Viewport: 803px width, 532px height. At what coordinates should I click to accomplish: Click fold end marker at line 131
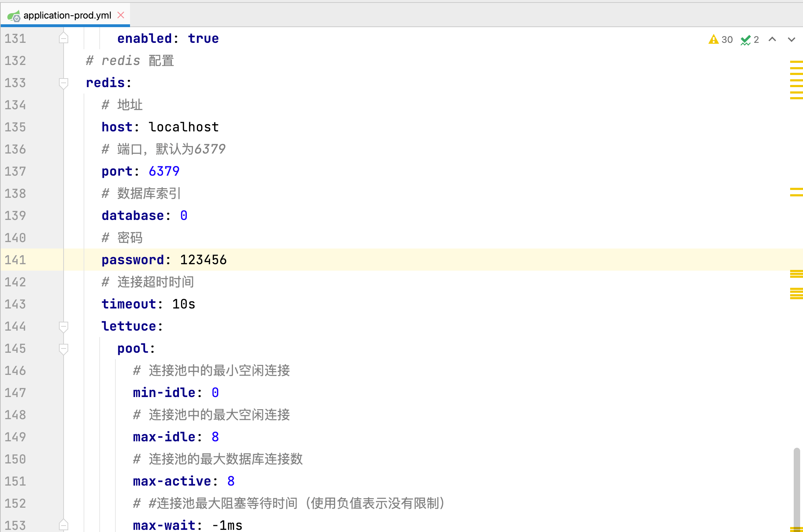(64, 38)
